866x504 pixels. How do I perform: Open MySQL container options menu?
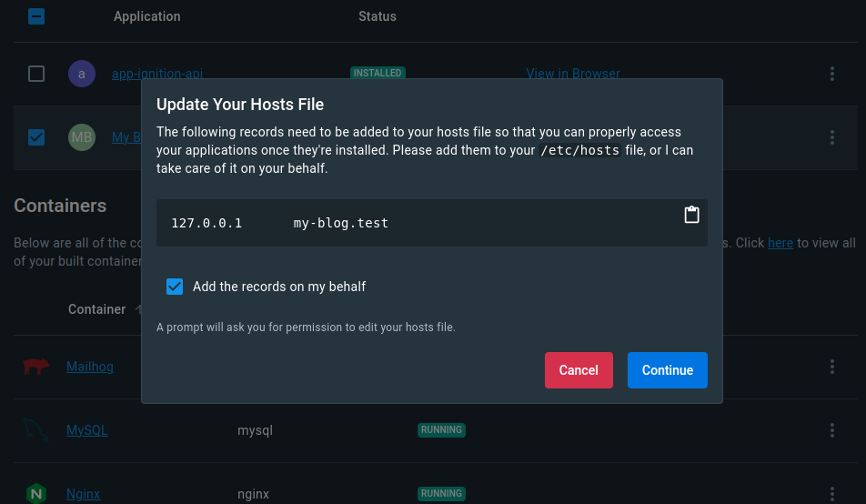click(831, 430)
